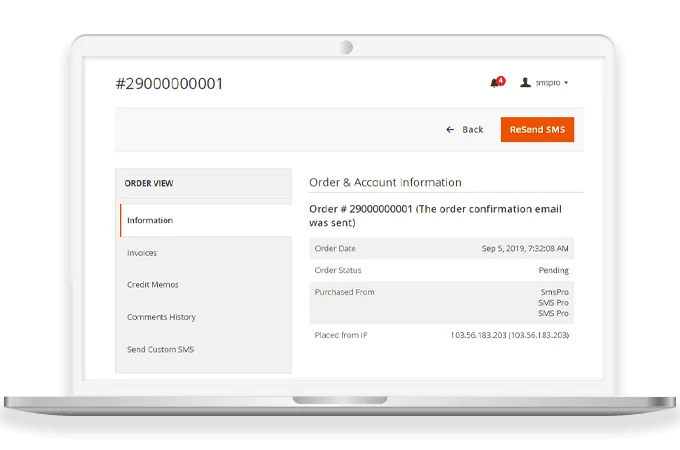The width and height of the screenshot is (680, 450).
Task: Click the smspro user avatar icon
Action: point(525,82)
